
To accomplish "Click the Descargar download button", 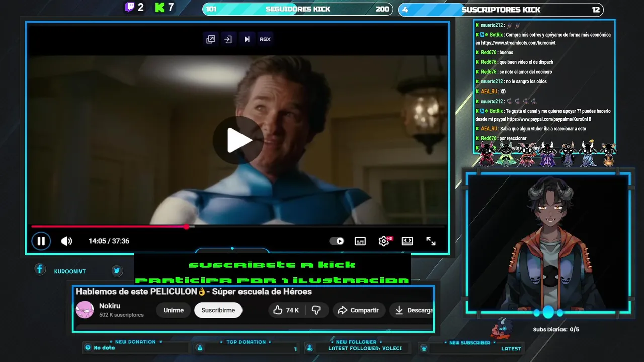I will (x=413, y=310).
